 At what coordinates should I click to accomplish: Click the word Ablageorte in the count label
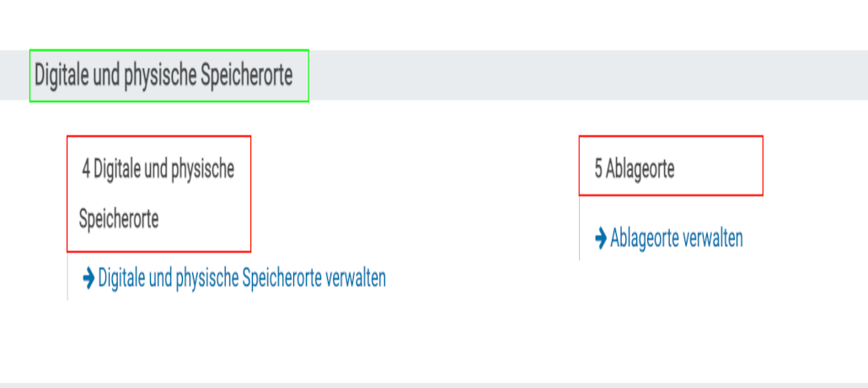[x=640, y=169]
